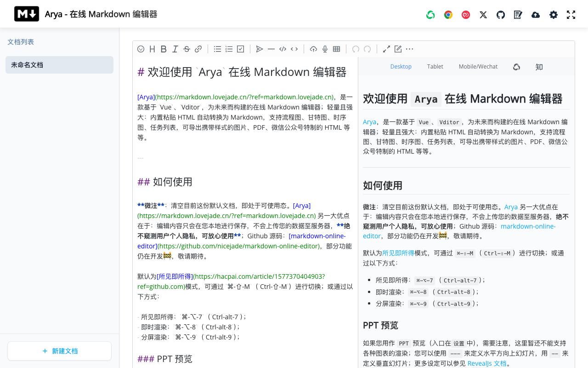Click the Arya - 在线 Markdown 编辑器 title
The height and width of the screenshot is (368, 588).
click(101, 14)
